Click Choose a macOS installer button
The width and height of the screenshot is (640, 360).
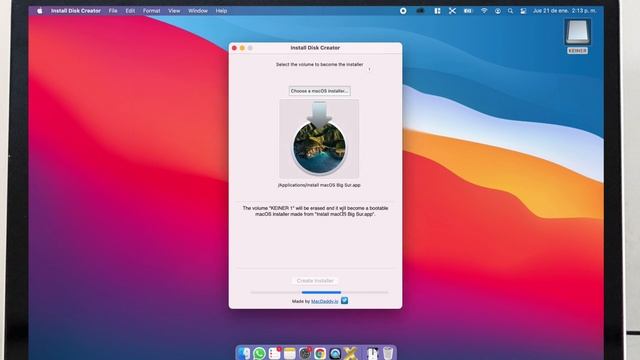pos(320,91)
